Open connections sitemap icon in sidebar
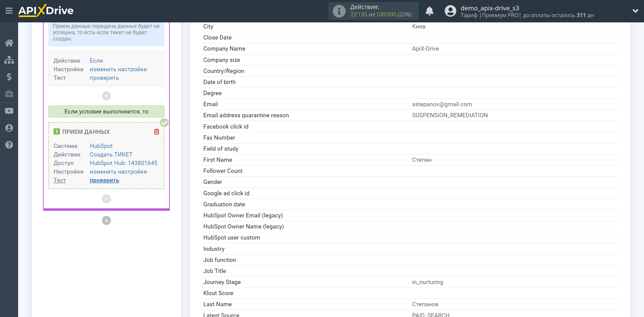This screenshot has width=644, height=317. (9, 60)
